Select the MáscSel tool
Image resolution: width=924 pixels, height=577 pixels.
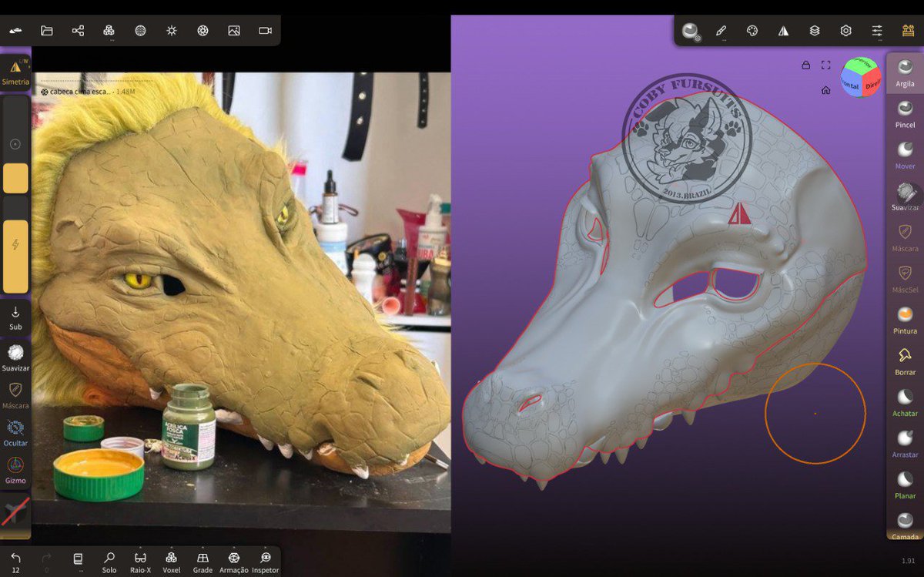tap(906, 279)
